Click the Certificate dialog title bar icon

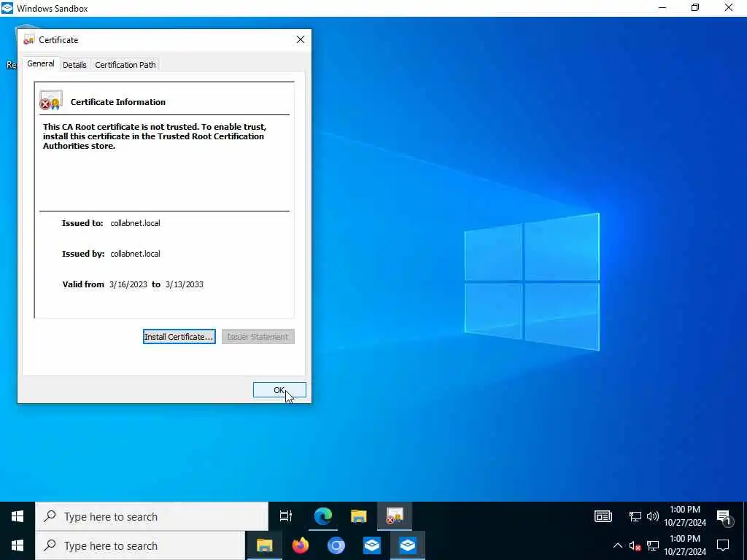coord(28,40)
